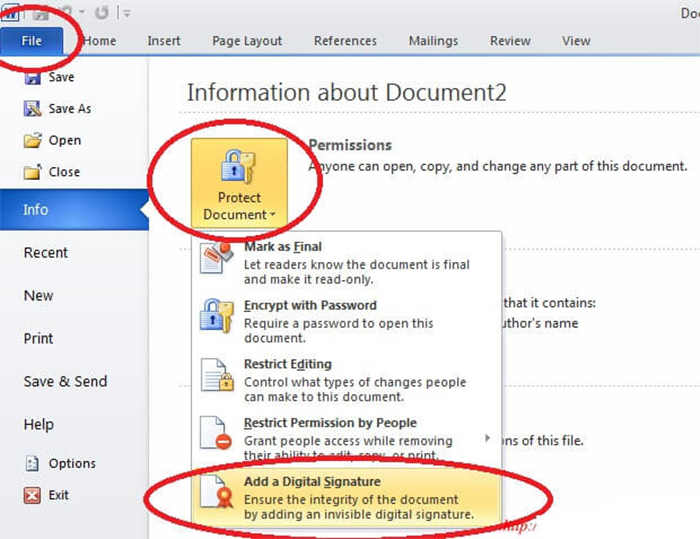This screenshot has width=700, height=539.
Task: Click the Save As command label
Action: pyautogui.click(x=70, y=109)
